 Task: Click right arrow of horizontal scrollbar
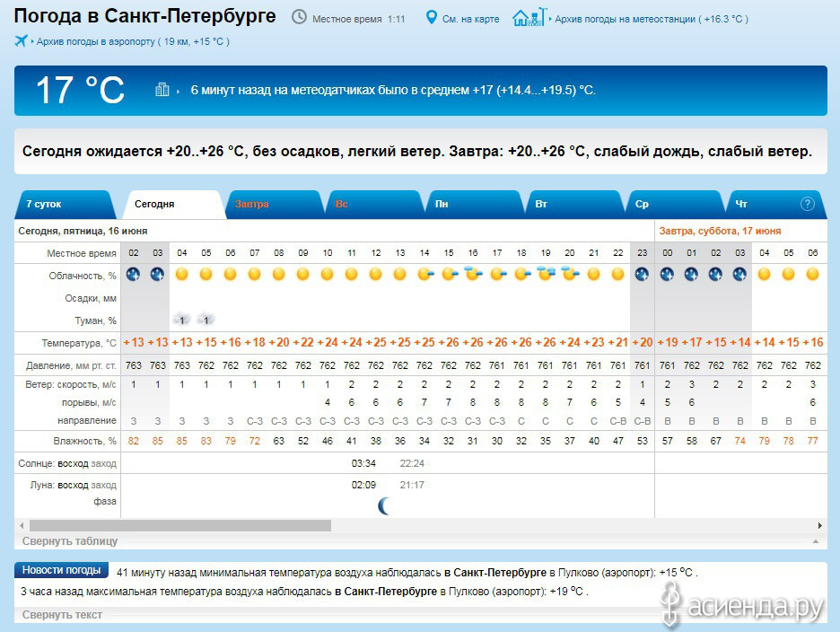[819, 525]
